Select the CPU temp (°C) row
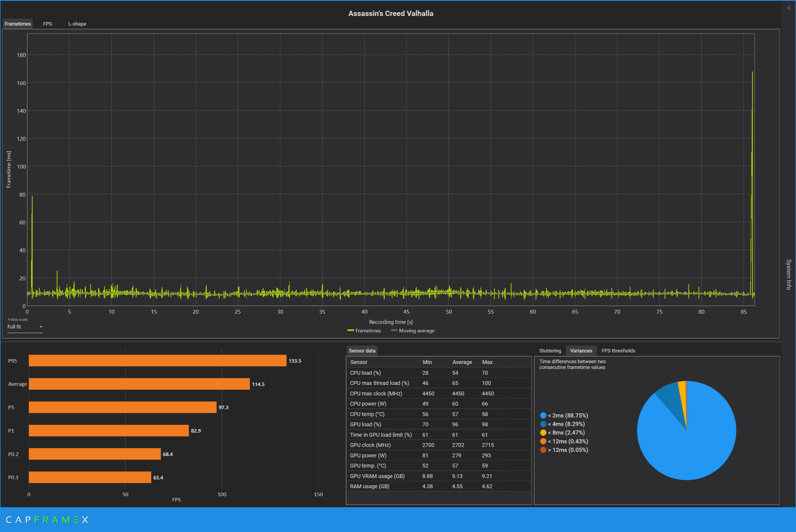This screenshot has width=796, height=532. pos(439,414)
